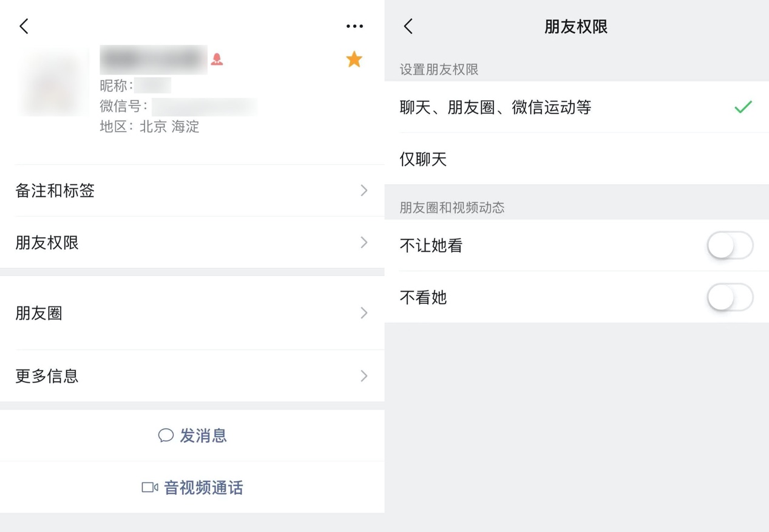Image resolution: width=769 pixels, height=532 pixels.
Task: Tap the red contact gender icon
Action: tap(217, 59)
